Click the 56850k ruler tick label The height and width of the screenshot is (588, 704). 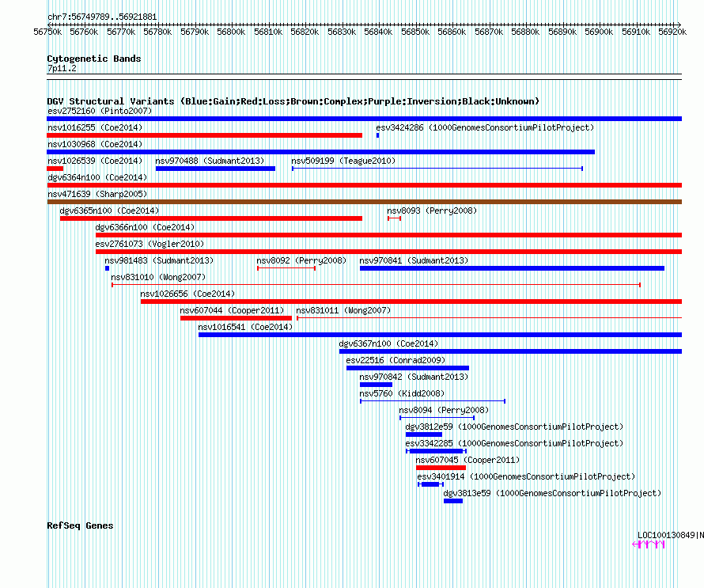pos(415,32)
